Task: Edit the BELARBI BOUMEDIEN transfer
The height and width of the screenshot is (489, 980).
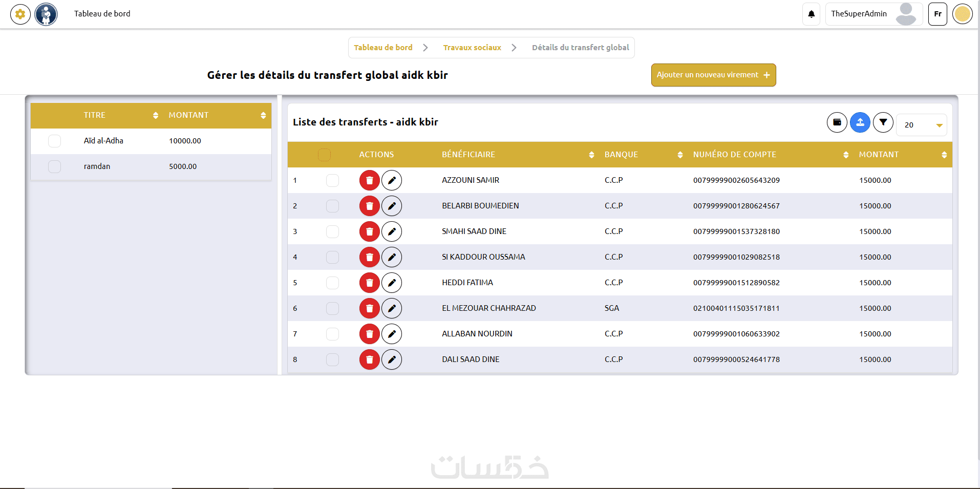Action: [x=392, y=206]
